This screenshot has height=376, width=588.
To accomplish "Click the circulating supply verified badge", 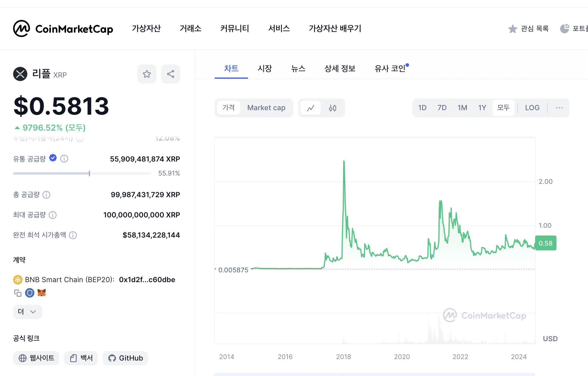I will (53, 158).
